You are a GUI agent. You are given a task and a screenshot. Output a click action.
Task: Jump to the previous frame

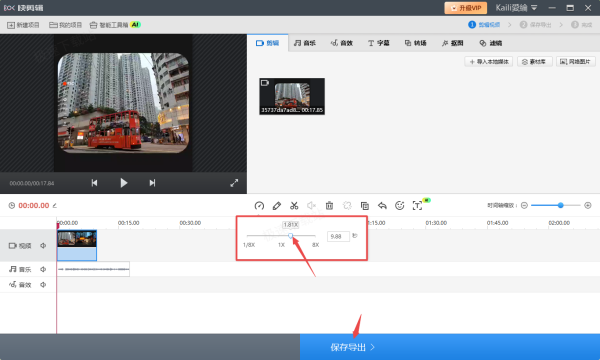[x=94, y=183]
